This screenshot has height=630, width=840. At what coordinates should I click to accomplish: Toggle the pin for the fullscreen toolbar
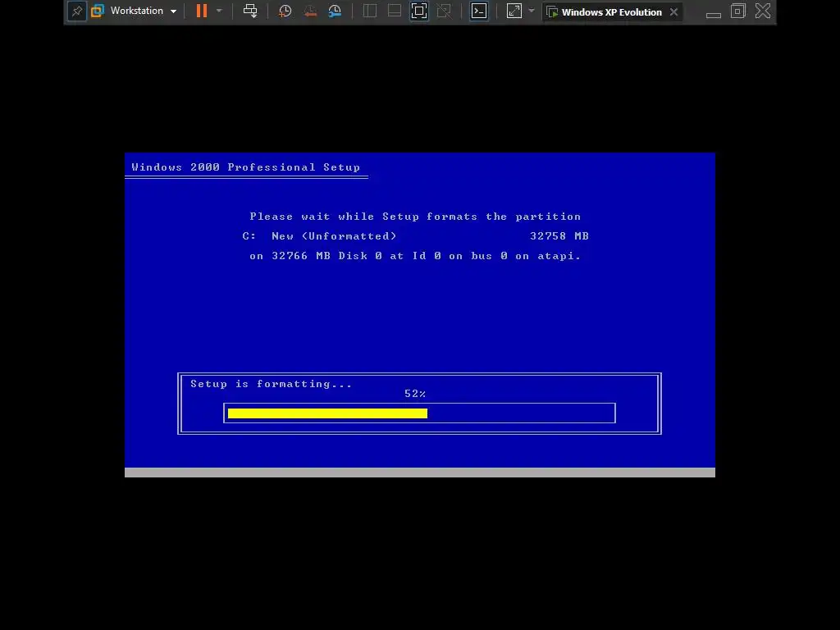[x=77, y=11]
